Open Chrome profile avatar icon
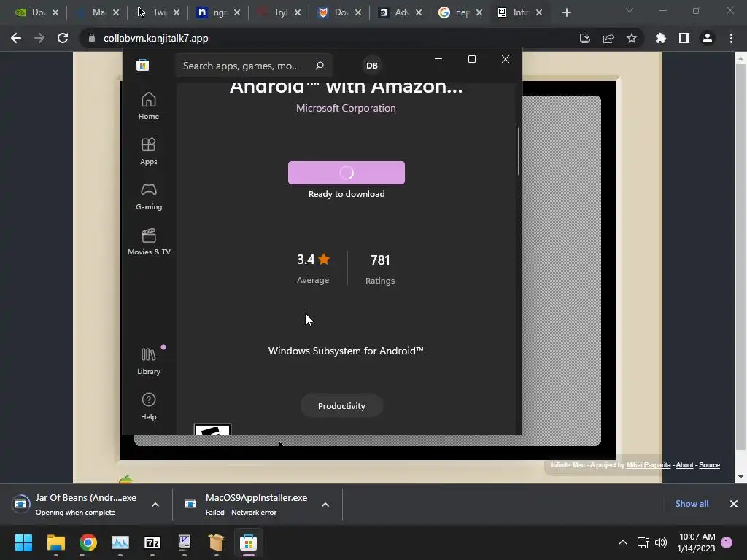Screen dimensions: 747x560 708,38
